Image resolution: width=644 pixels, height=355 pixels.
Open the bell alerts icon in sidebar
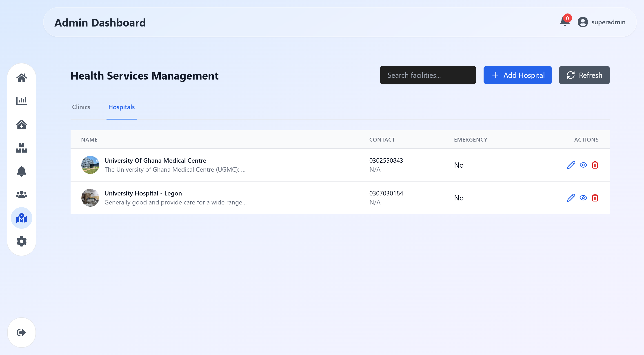[22, 171]
